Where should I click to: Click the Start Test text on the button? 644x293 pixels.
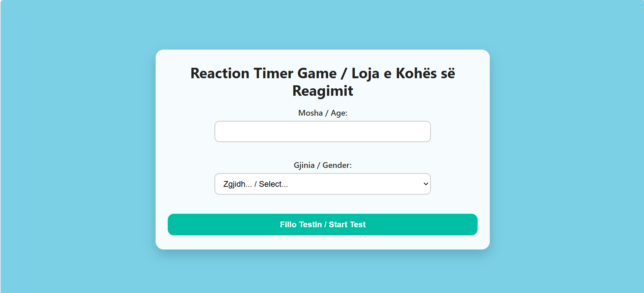coord(347,225)
